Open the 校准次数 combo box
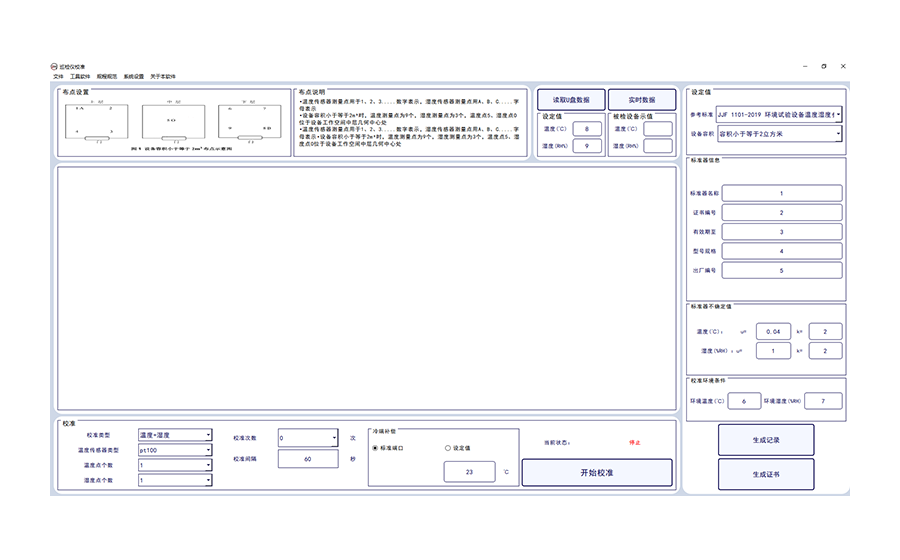 click(x=309, y=437)
